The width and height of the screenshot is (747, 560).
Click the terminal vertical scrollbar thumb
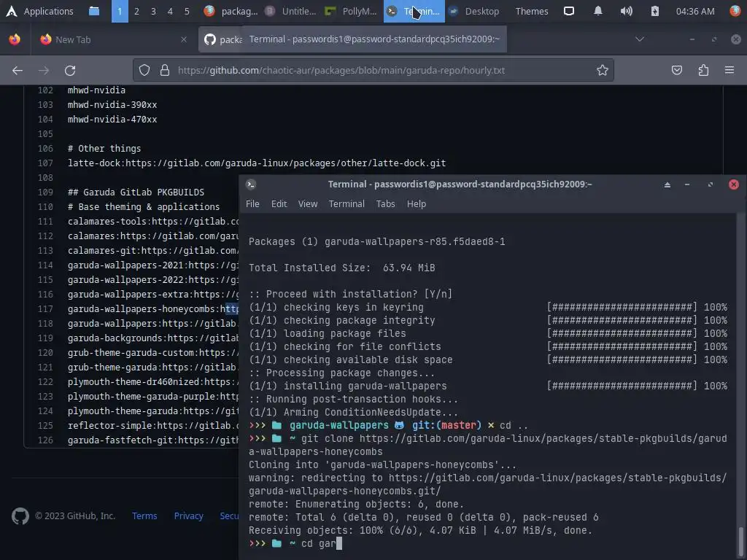(741, 541)
